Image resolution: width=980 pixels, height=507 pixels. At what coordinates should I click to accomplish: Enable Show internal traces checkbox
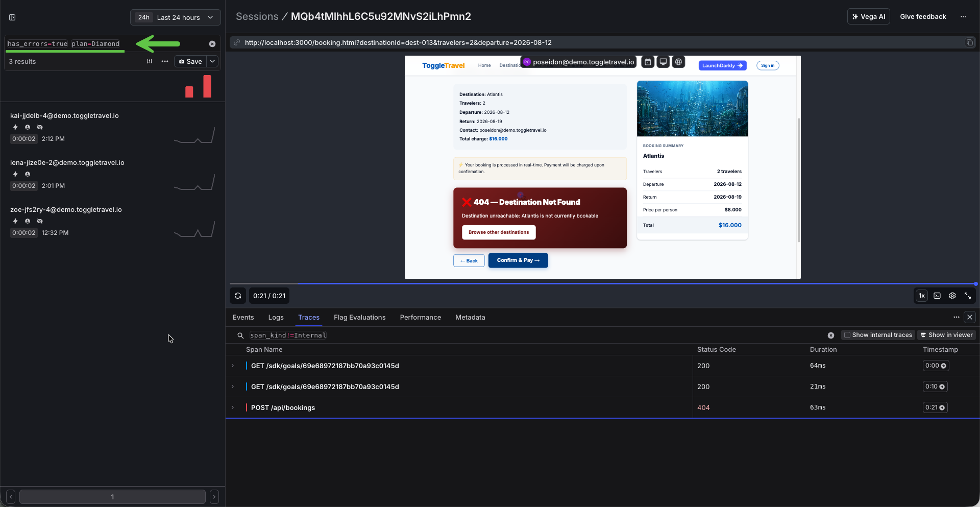coord(847,335)
